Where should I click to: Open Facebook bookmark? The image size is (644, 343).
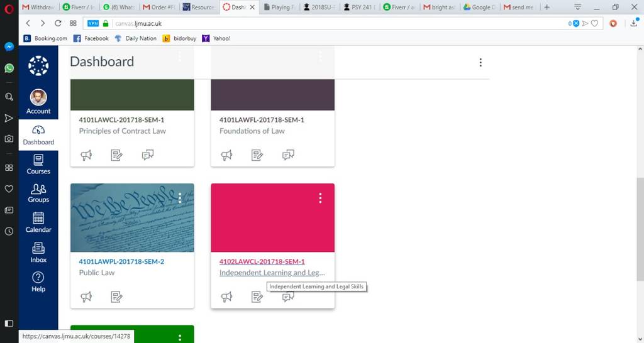pos(91,38)
